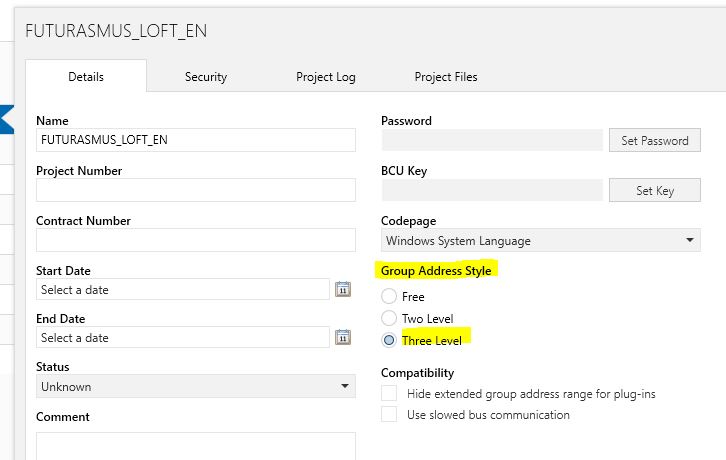Enable Hide extended group address range checkbox
The height and width of the screenshot is (460, 726).
tap(389, 394)
